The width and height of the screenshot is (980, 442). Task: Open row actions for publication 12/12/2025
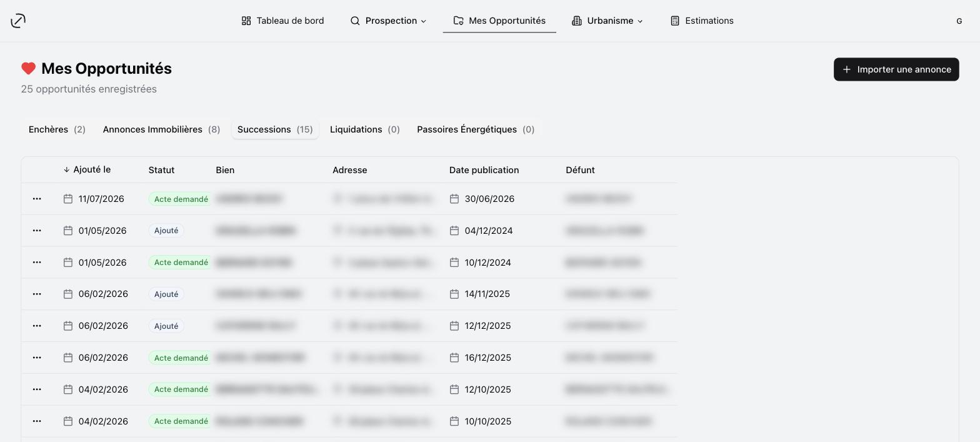point(37,326)
